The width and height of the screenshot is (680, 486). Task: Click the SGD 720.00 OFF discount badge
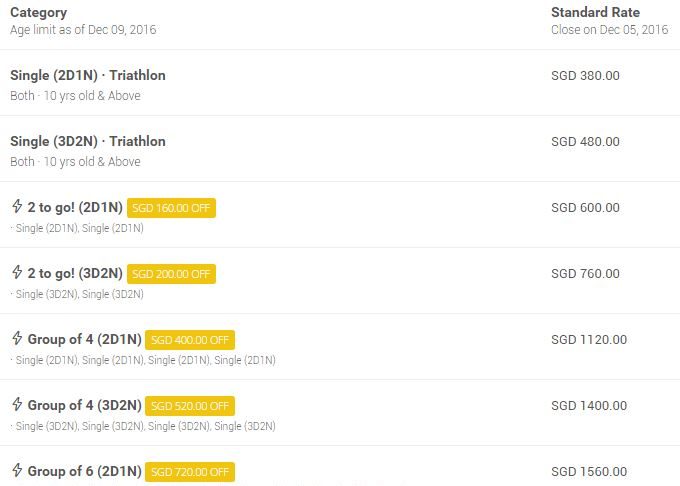190,472
